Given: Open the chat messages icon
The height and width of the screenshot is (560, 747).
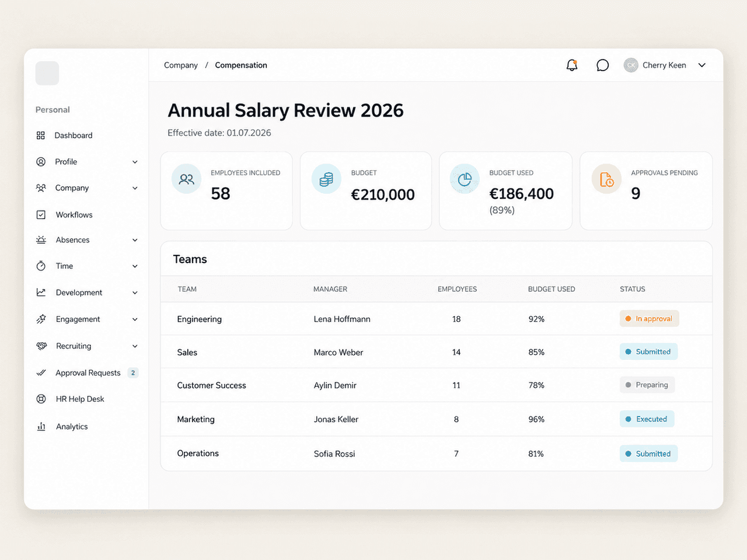Looking at the screenshot, I should pyautogui.click(x=603, y=65).
